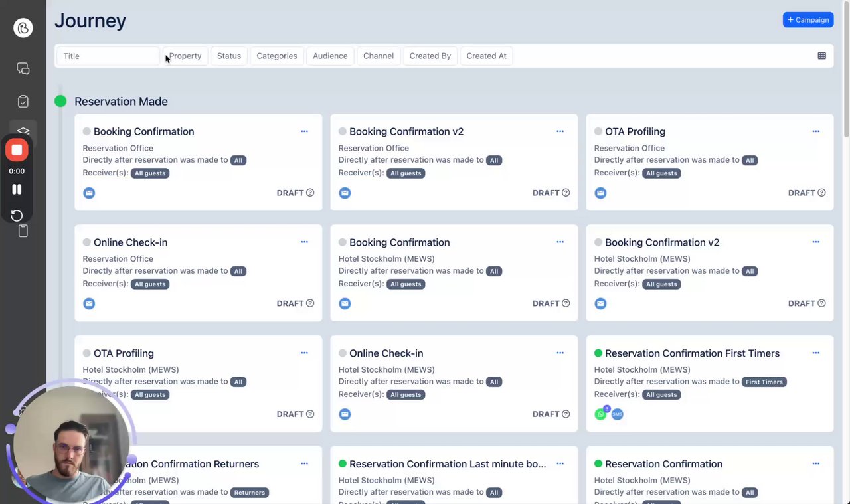Click All guests tag on First Timers card
The height and width of the screenshot is (504, 850).
(x=662, y=394)
